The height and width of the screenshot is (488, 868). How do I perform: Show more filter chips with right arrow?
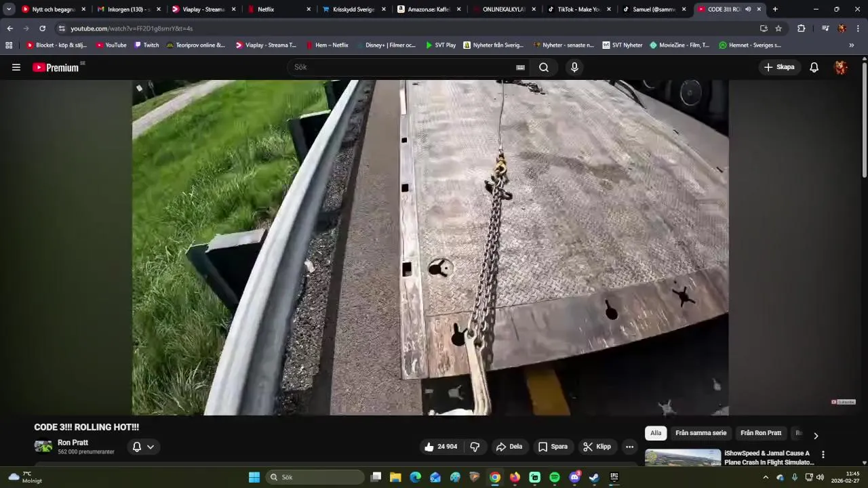(x=816, y=436)
